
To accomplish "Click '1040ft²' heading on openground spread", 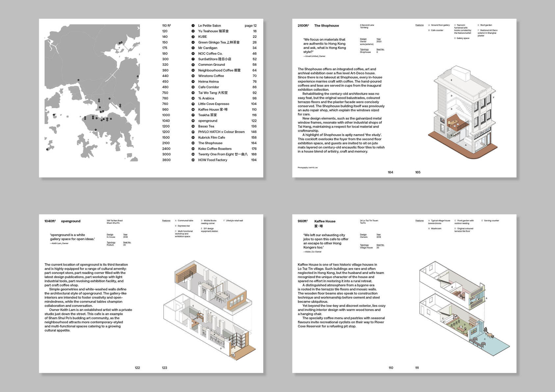I will click(50, 221).
